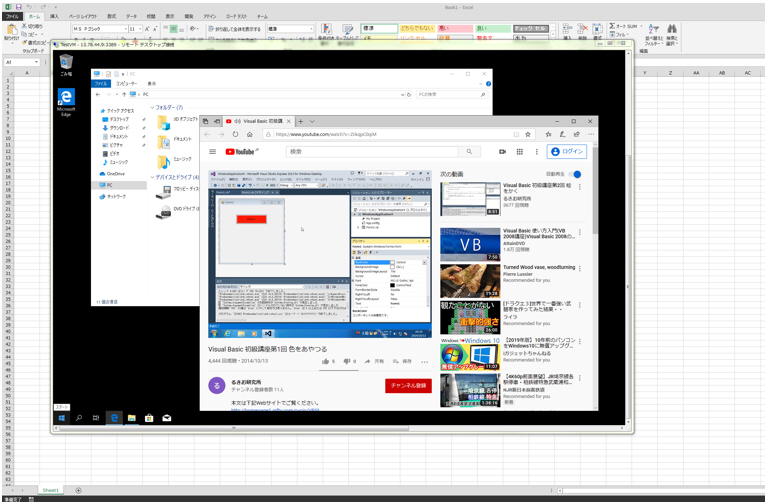This screenshot has width=766, height=503.
Task: Open the VB 2008 tutorial video thumbnail
Action: [470, 244]
